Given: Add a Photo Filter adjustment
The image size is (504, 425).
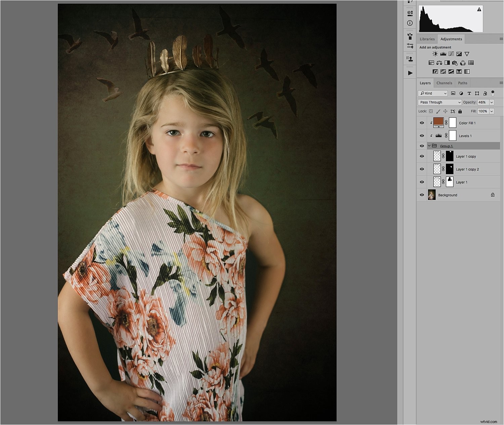Looking at the screenshot, I should pos(454,63).
